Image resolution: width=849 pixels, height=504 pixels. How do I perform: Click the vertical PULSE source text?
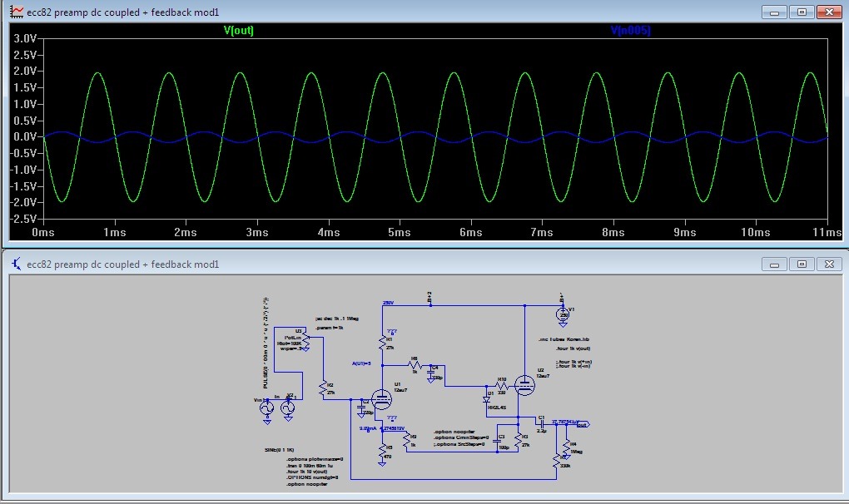click(266, 343)
